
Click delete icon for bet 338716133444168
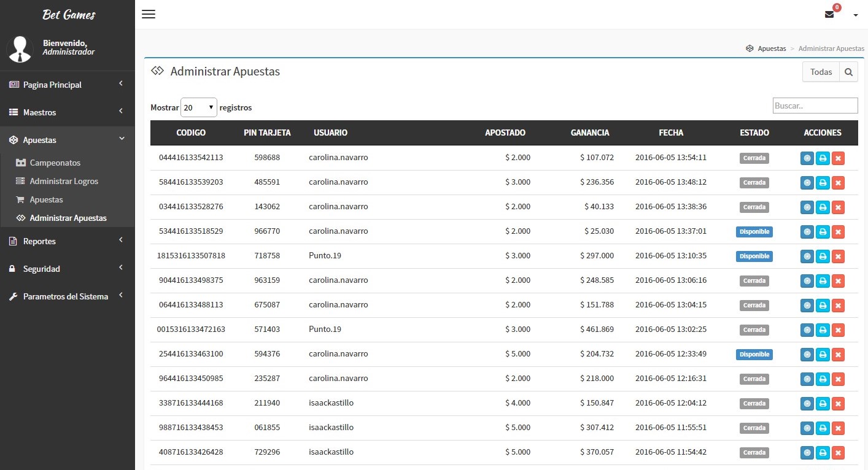(x=838, y=404)
